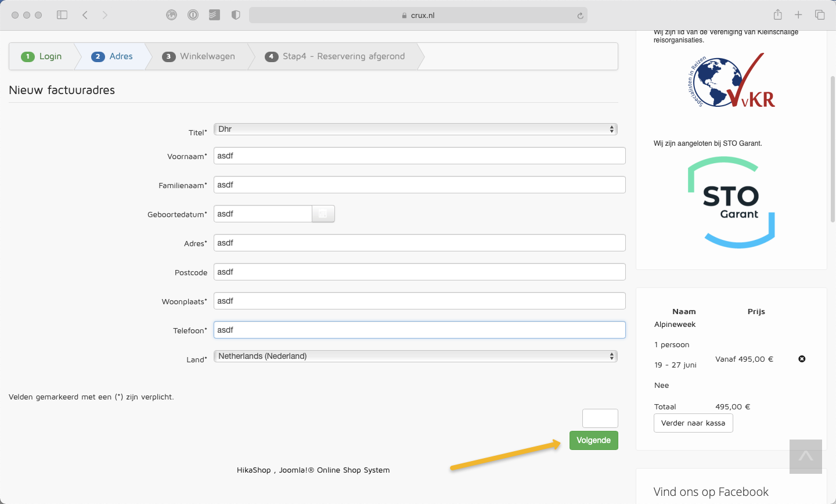
Task: Click Verder naar kassa button
Action: pos(693,423)
